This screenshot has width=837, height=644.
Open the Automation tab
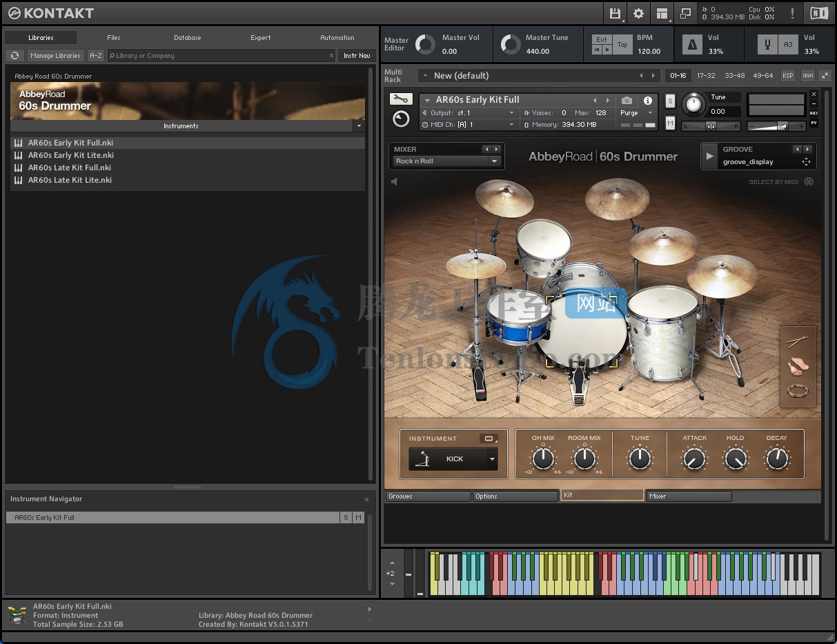tap(337, 38)
